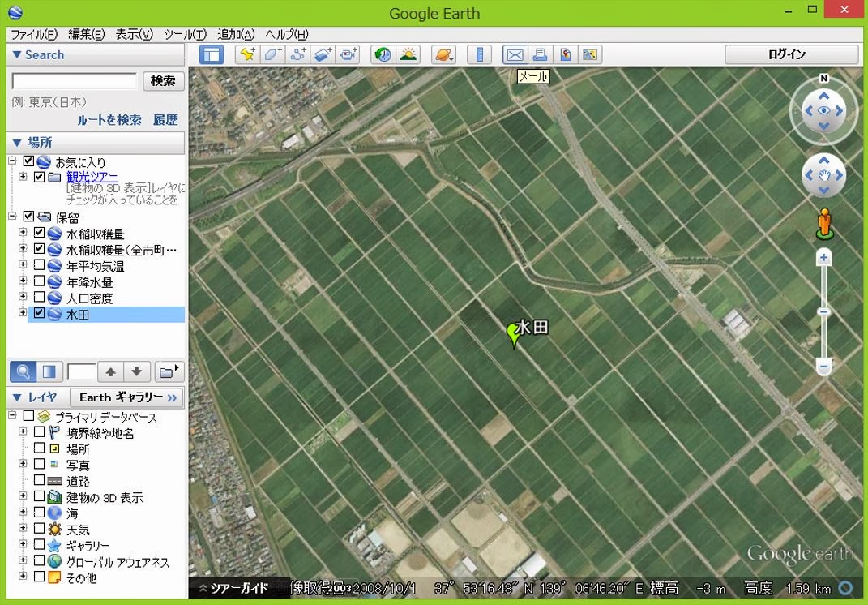Expand the 写真 layer node

[23, 464]
